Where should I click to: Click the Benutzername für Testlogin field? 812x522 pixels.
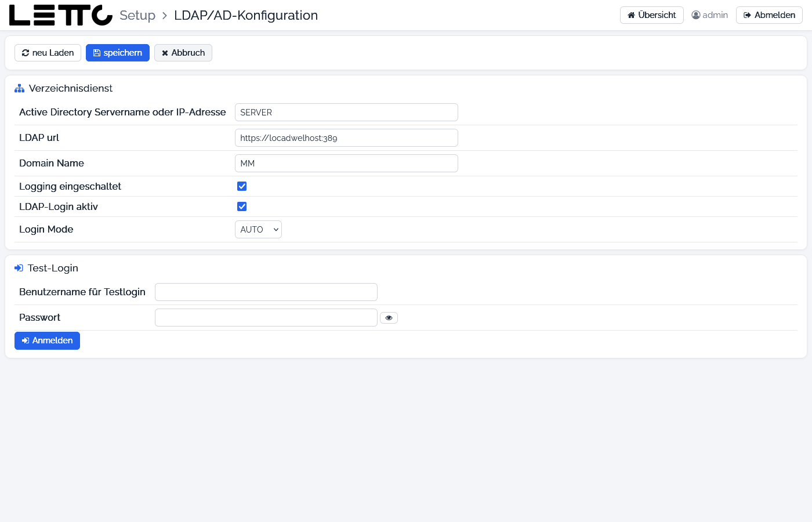click(x=266, y=292)
